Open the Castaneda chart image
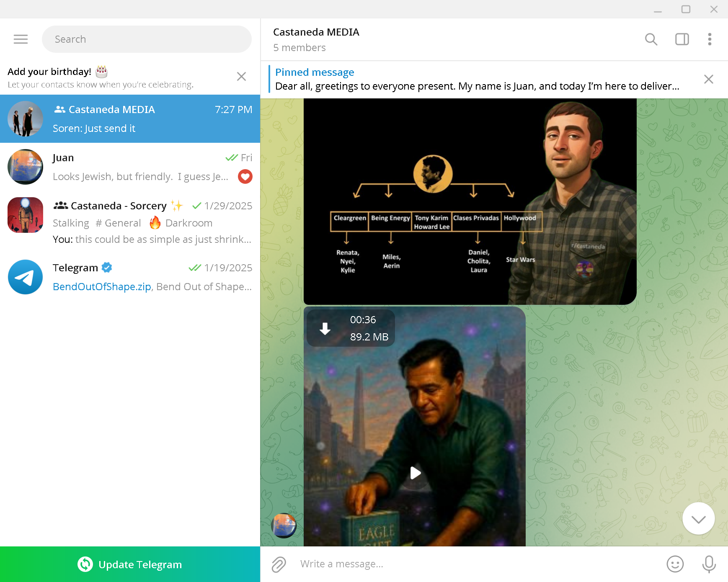Screen dimensions: 728x582 click(470, 201)
